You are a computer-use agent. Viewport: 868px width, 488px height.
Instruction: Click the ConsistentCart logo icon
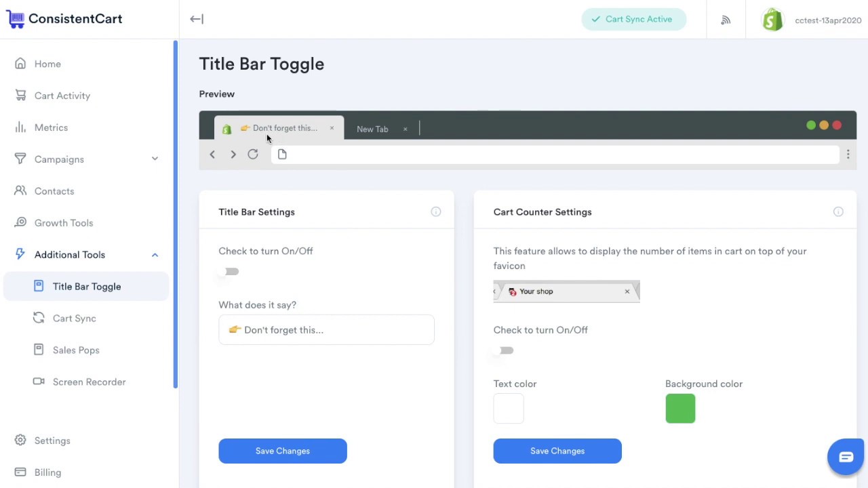click(x=15, y=19)
